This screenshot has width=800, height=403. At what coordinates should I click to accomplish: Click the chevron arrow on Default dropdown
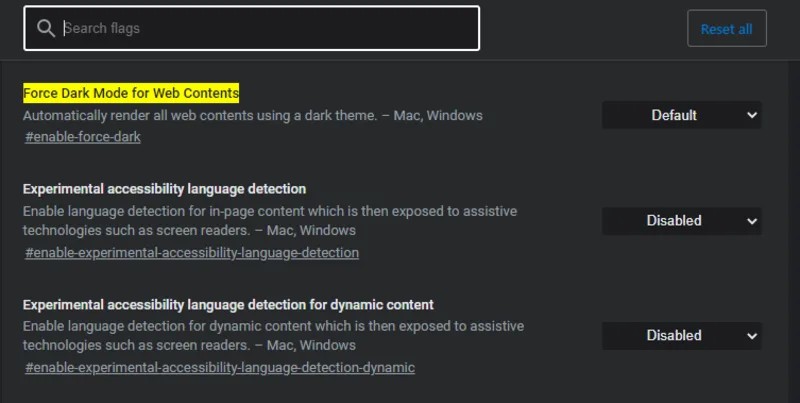tap(752, 115)
